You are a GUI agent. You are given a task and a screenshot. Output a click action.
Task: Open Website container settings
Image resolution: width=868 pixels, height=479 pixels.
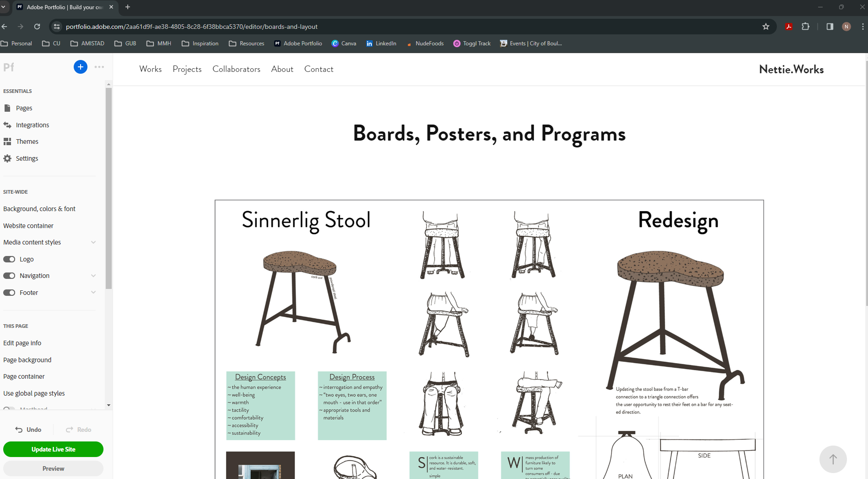pyautogui.click(x=28, y=226)
